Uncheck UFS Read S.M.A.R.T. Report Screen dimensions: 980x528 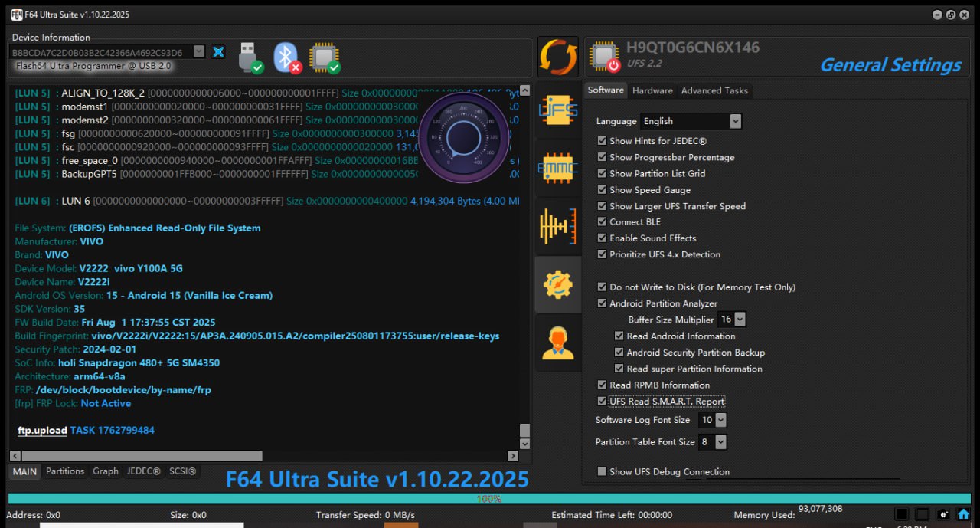(602, 402)
